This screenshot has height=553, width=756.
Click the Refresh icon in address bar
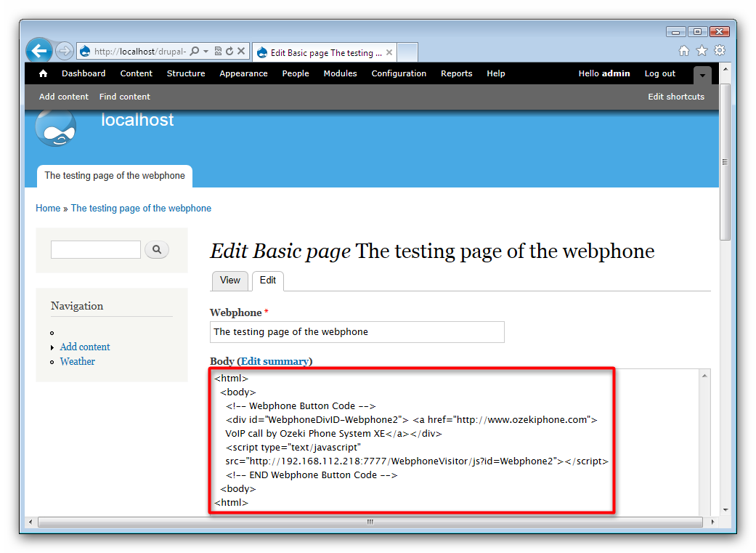(x=229, y=52)
